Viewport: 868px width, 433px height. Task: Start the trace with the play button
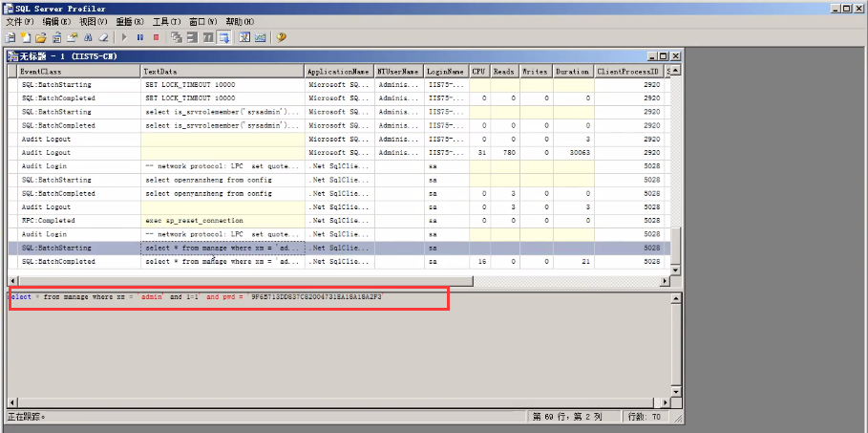coord(124,37)
